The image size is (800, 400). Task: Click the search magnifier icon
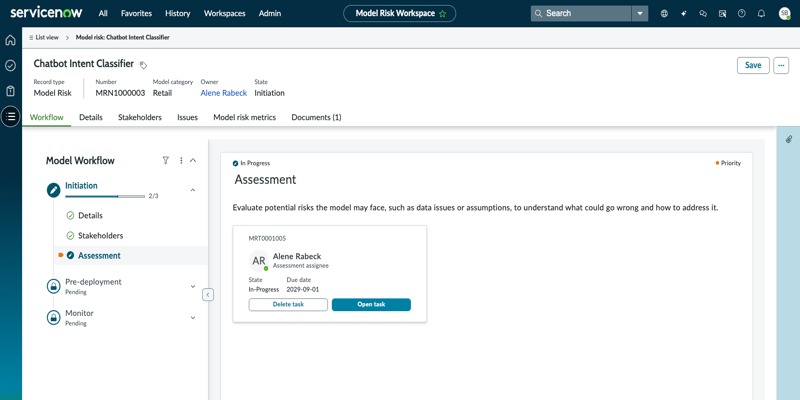(538, 14)
